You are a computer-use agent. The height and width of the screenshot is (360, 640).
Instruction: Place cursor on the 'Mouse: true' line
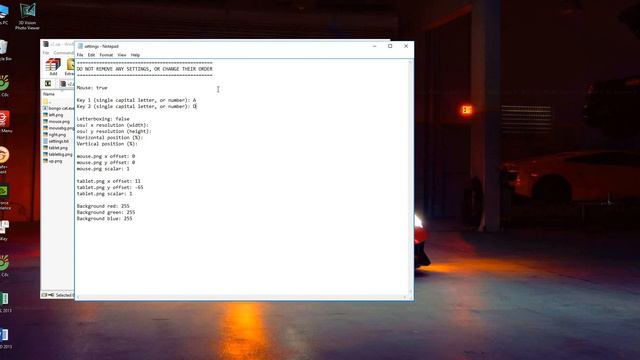92,88
